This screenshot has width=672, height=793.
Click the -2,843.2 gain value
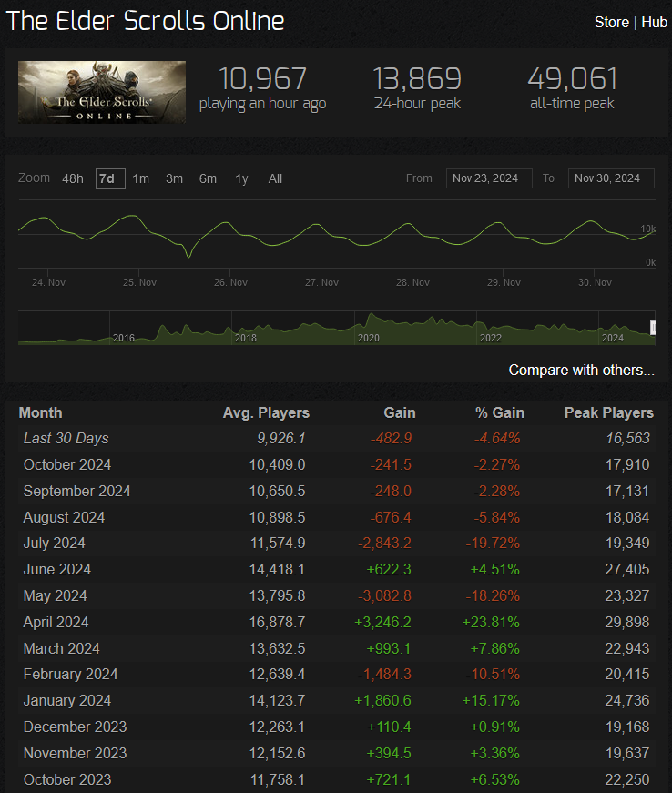(384, 544)
